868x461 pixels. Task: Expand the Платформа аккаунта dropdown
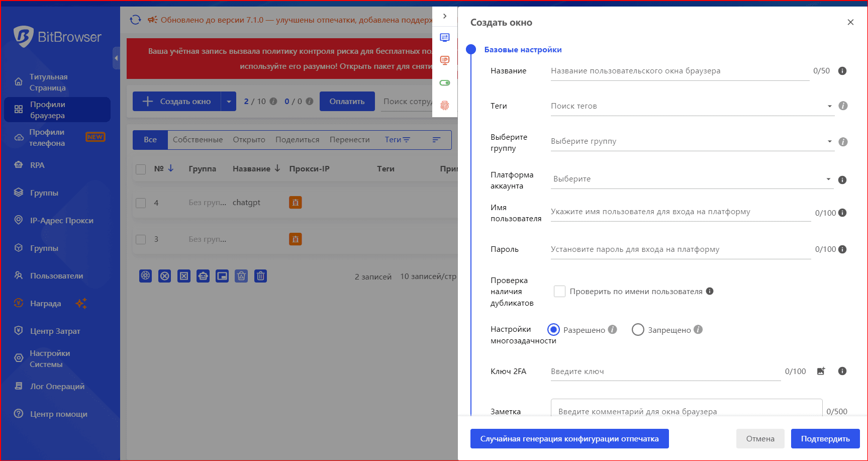coord(692,179)
